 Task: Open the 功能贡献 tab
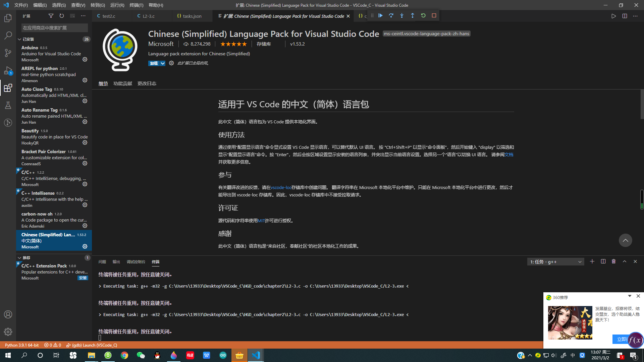click(x=123, y=83)
